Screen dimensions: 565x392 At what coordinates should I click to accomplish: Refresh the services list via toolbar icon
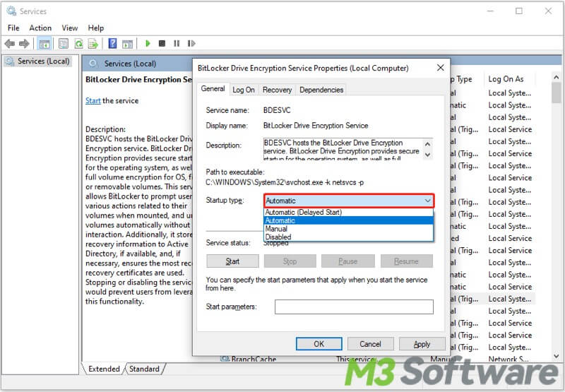78,44
